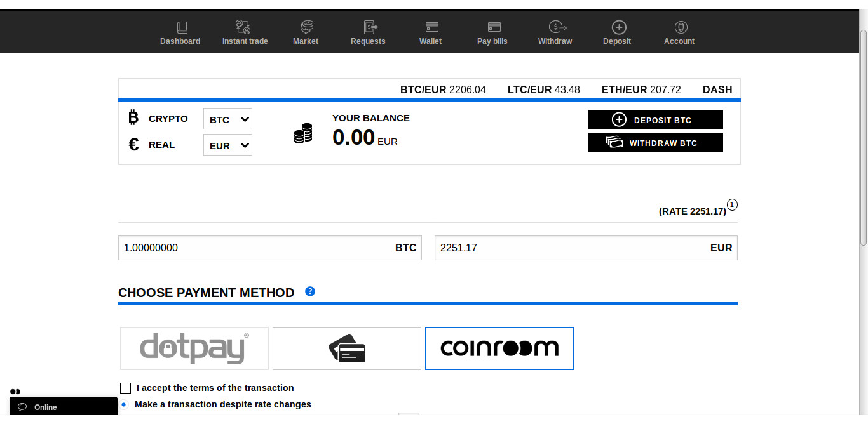Click the BTC amount input field
Image resolution: width=868 pixels, height=424 pixels.
coord(270,248)
